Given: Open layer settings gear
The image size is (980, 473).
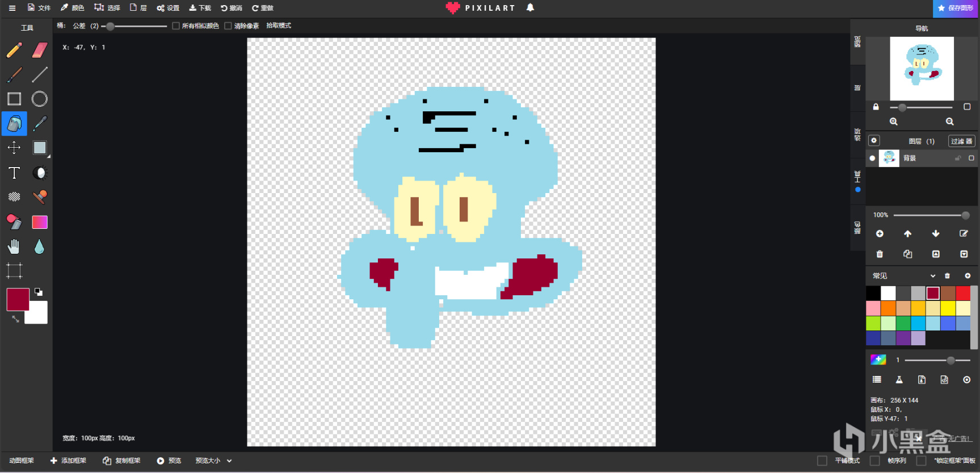Looking at the screenshot, I should pos(874,140).
